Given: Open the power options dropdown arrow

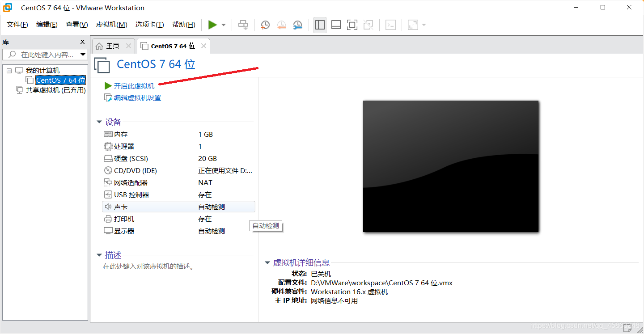Looking at the screenshot, I should click(224, 25).
